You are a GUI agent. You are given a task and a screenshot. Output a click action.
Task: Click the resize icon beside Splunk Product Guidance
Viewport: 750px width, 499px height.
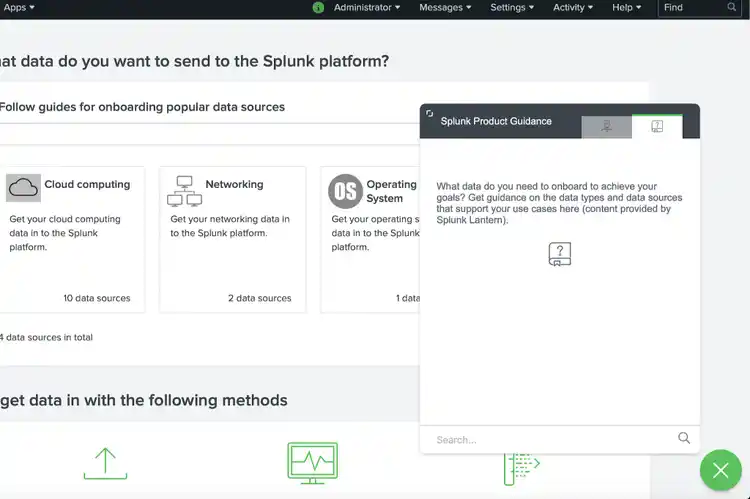429,114
